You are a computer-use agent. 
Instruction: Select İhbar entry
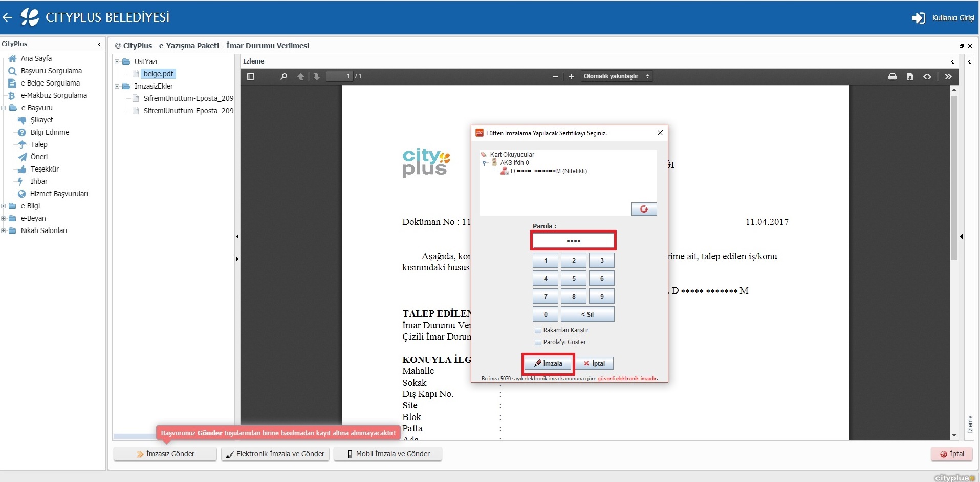click(39, 181)
